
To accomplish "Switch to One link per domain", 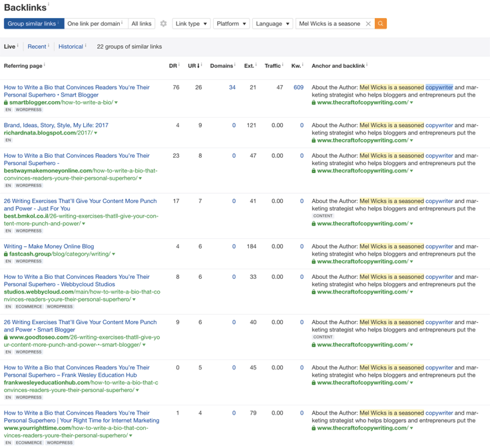I will 95,24.
